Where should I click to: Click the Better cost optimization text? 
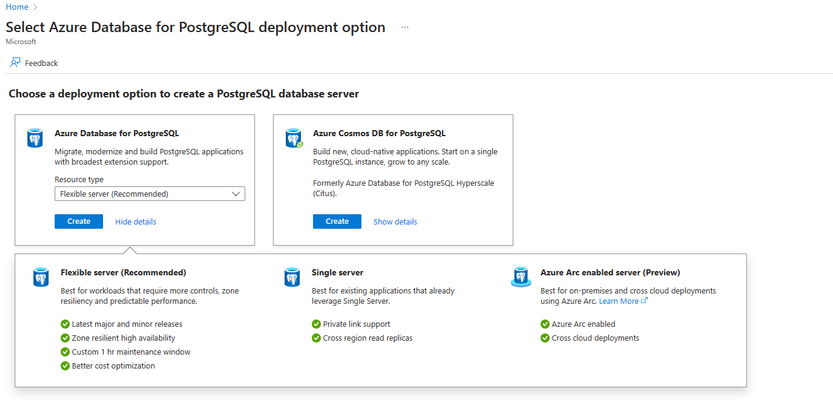coord(114,365)
